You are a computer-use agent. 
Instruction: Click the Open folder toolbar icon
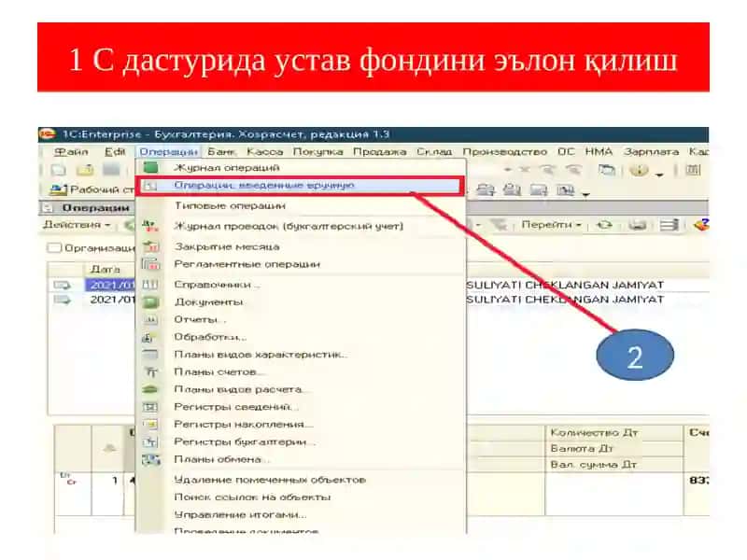pyautogui.click(x=86, y=170)
